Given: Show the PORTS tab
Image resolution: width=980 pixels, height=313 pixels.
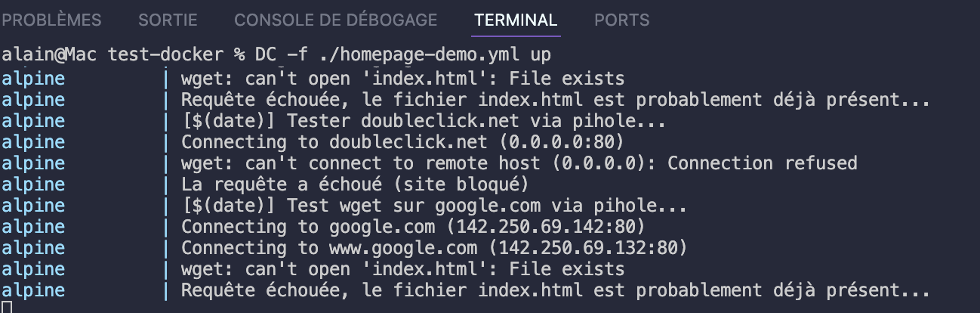Looking at the screenshot, I should click(621, 20).
